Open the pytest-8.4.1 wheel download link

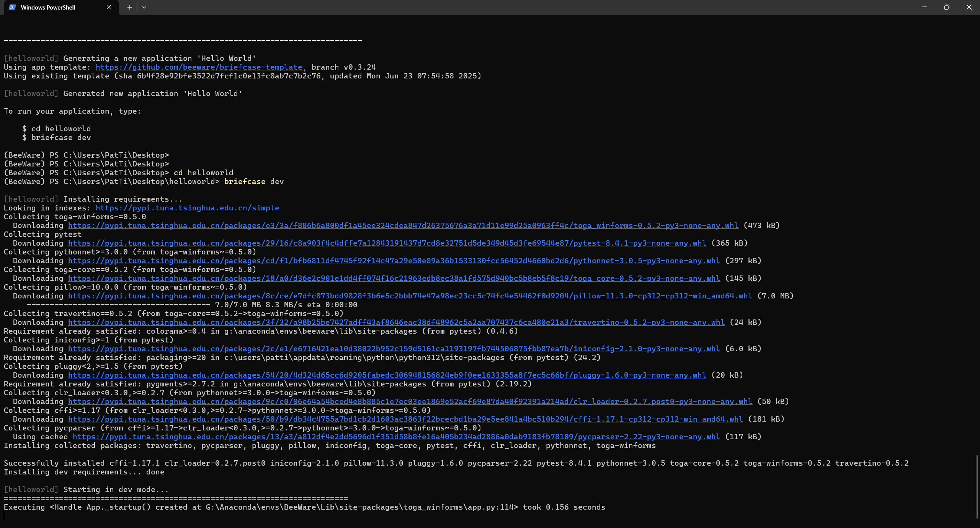coord(387,243)
